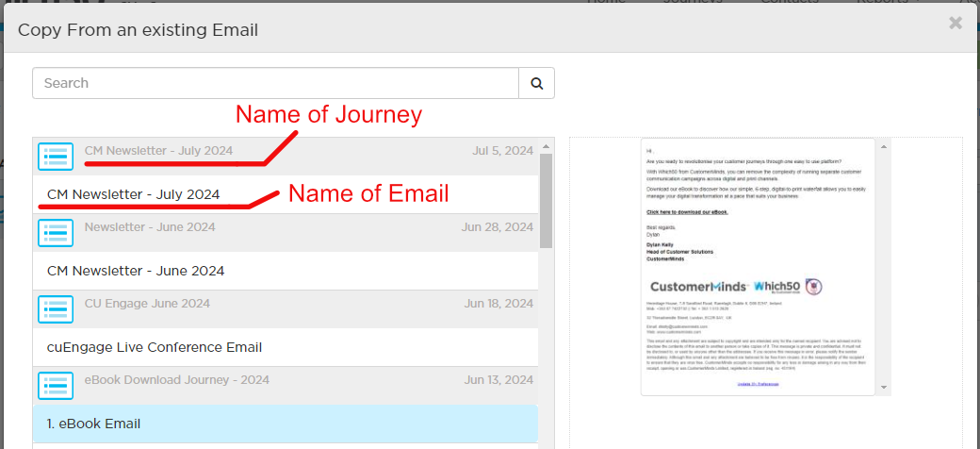The image size is (980, 449).
Task: Click the email list scrollbar thumb
Action: [546, 201]
